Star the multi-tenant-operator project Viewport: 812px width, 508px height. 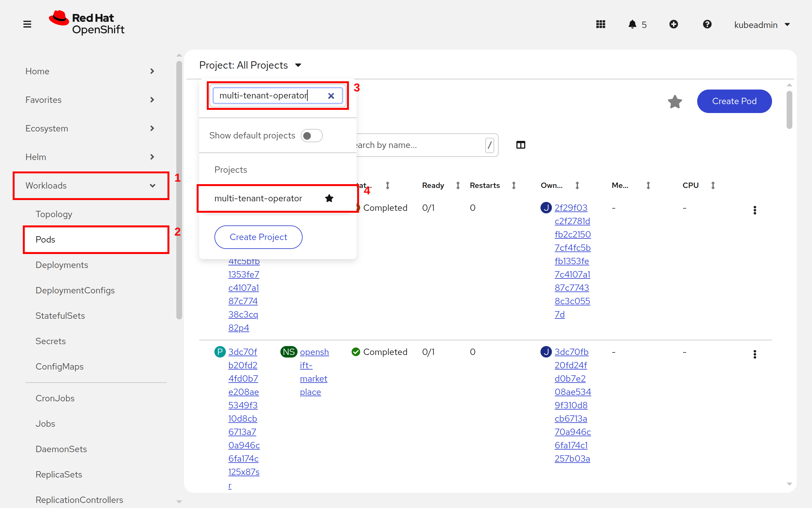[x=329, y=198]
